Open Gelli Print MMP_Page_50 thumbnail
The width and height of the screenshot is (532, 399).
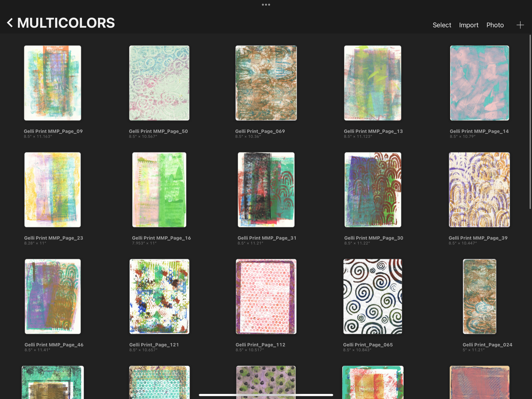coord(159,83)
